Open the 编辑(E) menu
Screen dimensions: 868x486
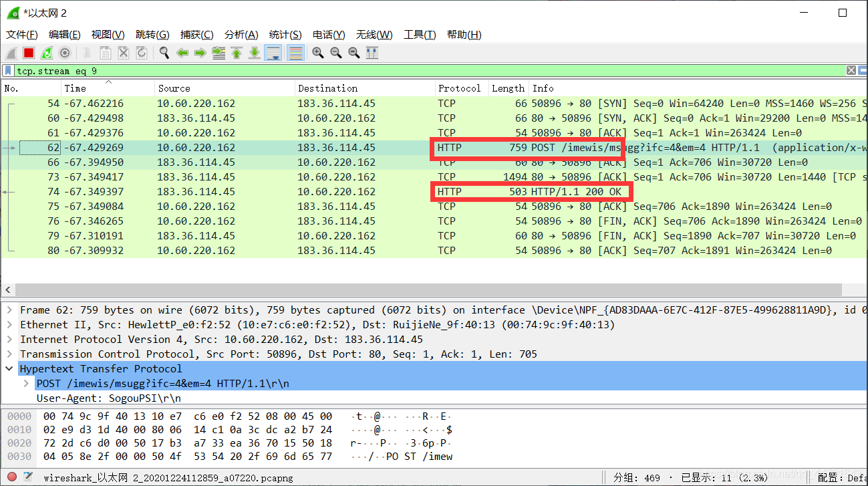(65, 35)
